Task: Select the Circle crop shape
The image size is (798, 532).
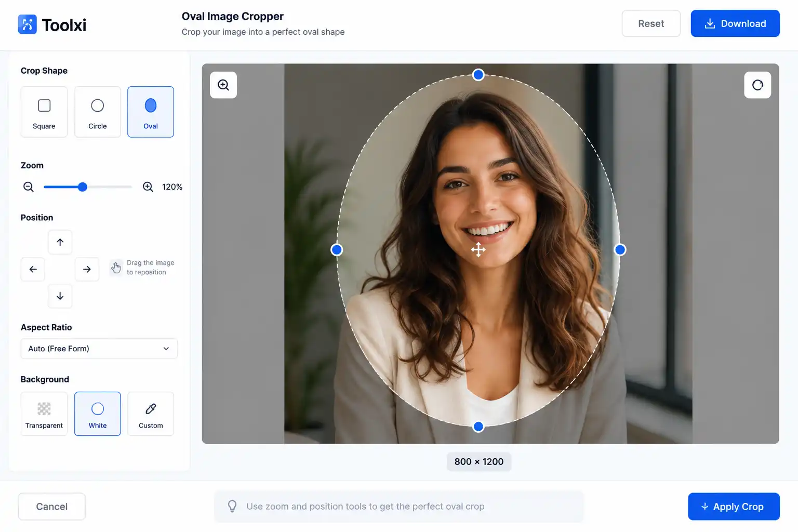Action: (x=98, y=112)
